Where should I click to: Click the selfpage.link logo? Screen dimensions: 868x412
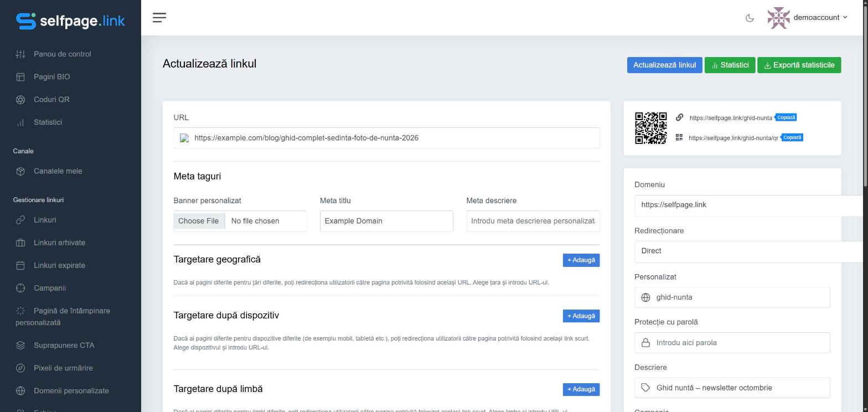tap(70, 21)
